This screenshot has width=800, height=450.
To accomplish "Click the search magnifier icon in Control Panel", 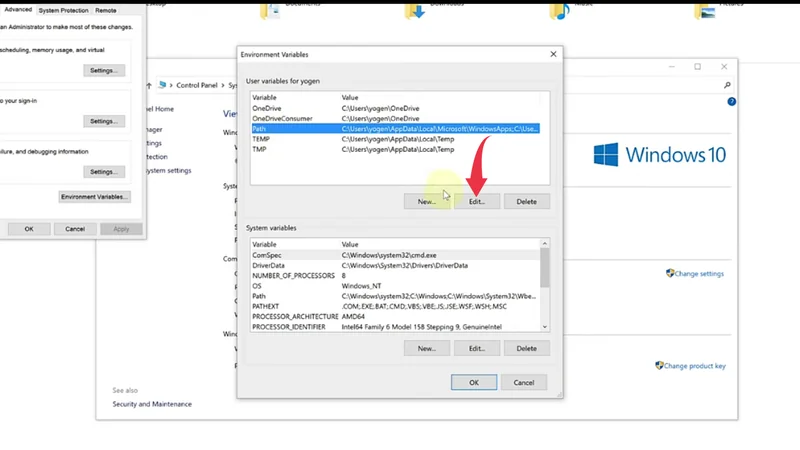I will (727, 86).
